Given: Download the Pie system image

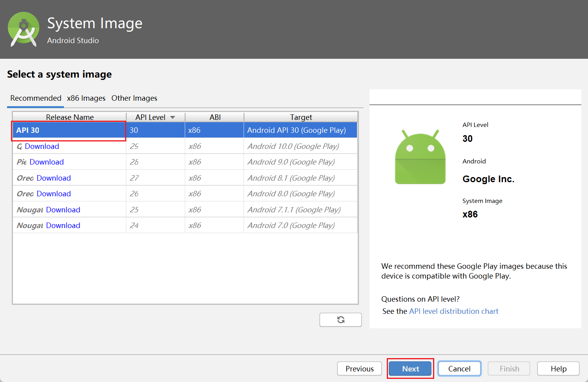Looking at the screenshot, I should coord(47,162).
